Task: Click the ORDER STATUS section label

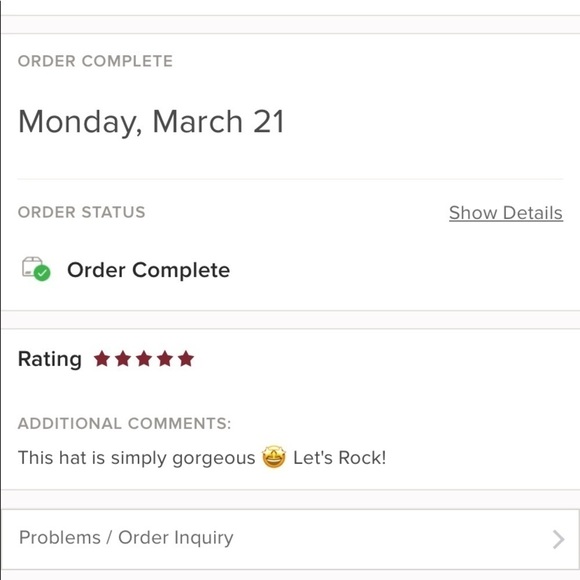Action: [x=81, y=212]
